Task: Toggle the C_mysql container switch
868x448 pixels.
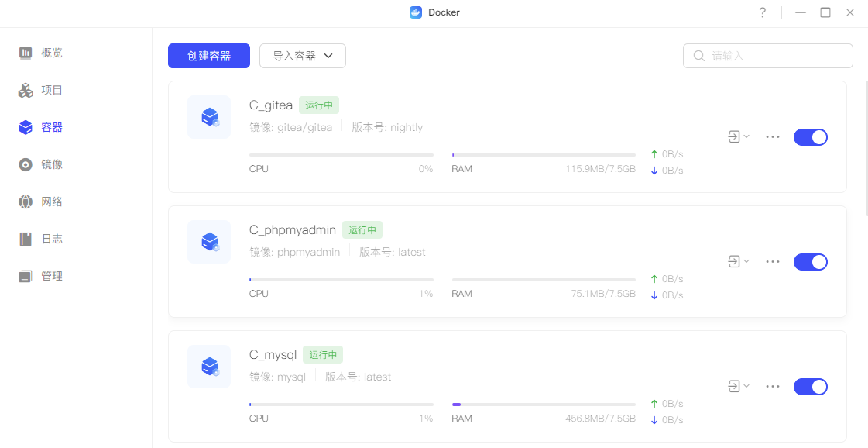Action: pos(811,387)
